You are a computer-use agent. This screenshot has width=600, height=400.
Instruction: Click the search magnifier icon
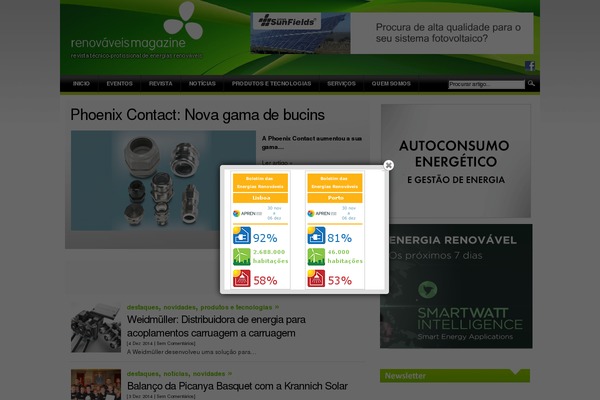coord(531,83)
